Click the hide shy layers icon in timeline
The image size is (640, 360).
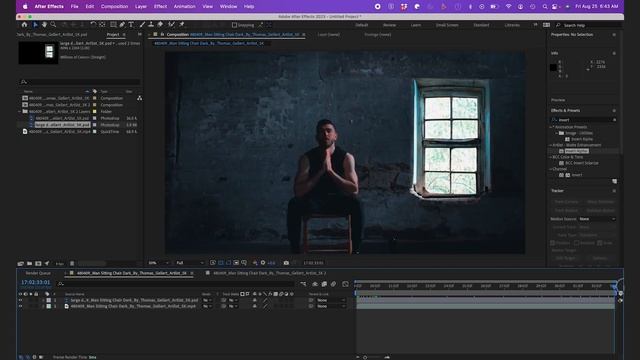pyautogui.click(x=315, y=284)
